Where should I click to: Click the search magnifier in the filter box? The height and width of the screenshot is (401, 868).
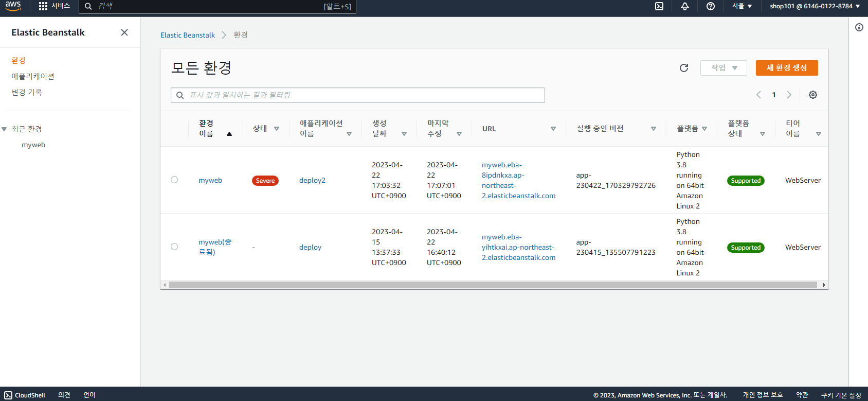click(x=180, y=95)
